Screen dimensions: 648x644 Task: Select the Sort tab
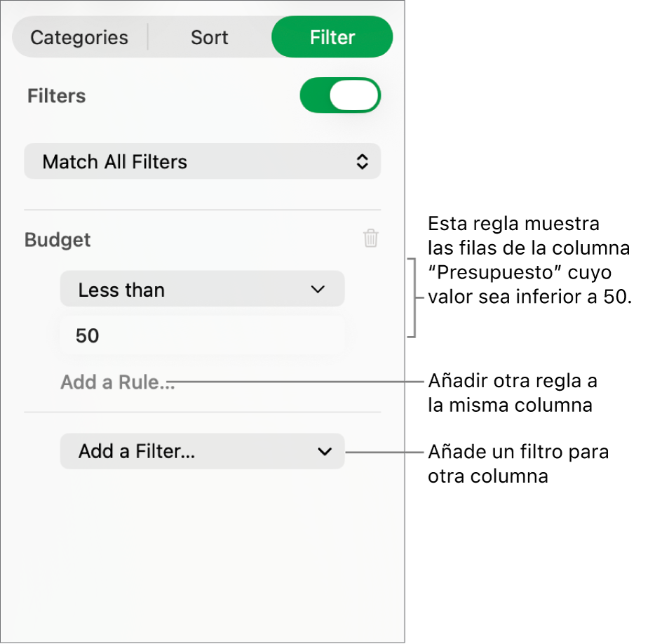[208, 37]
